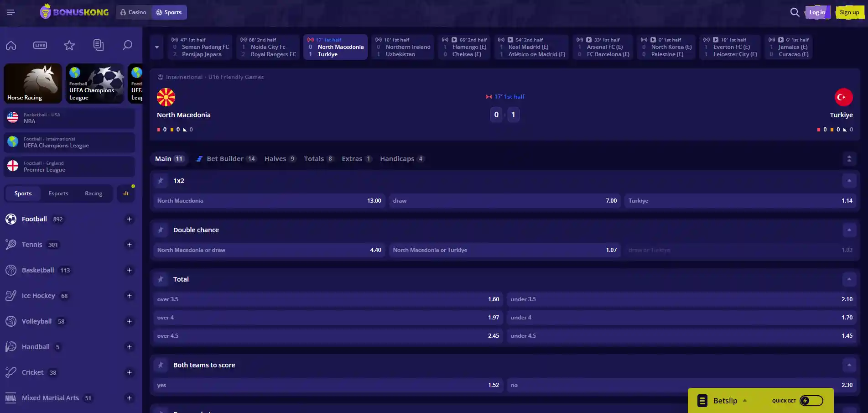Open the LIVE events icon

40,45
